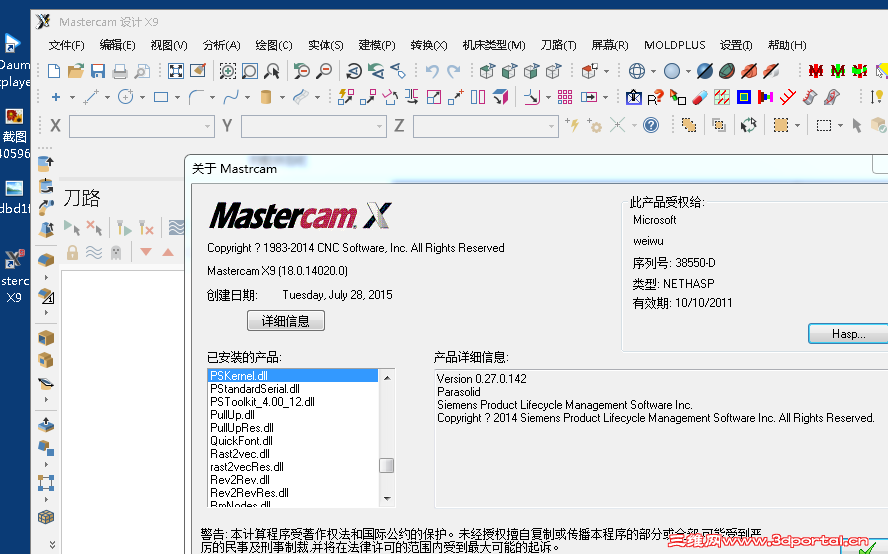Click the Hasp... button
Image resolution: width=888 pixels, height=554 pixels.
coord(848,334)
